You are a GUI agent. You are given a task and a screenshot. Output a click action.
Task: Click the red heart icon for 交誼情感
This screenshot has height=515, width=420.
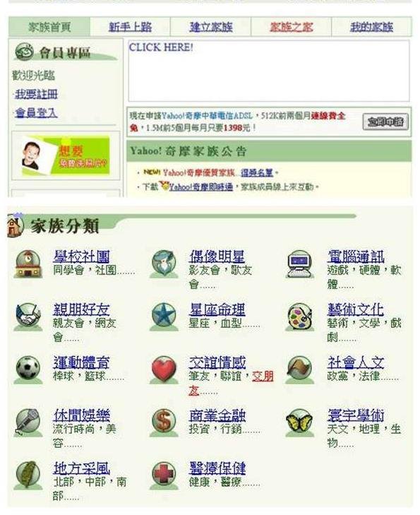pos(164,370)
